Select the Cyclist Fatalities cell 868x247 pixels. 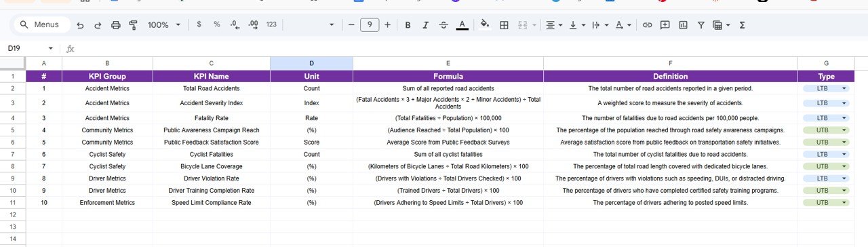(x=212, y=154)
